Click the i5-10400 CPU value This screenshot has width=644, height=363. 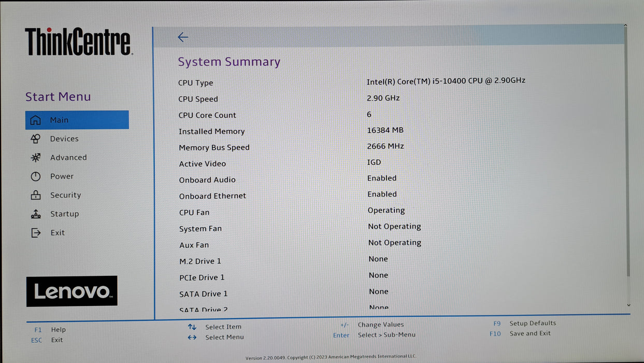tap(446, 81)
